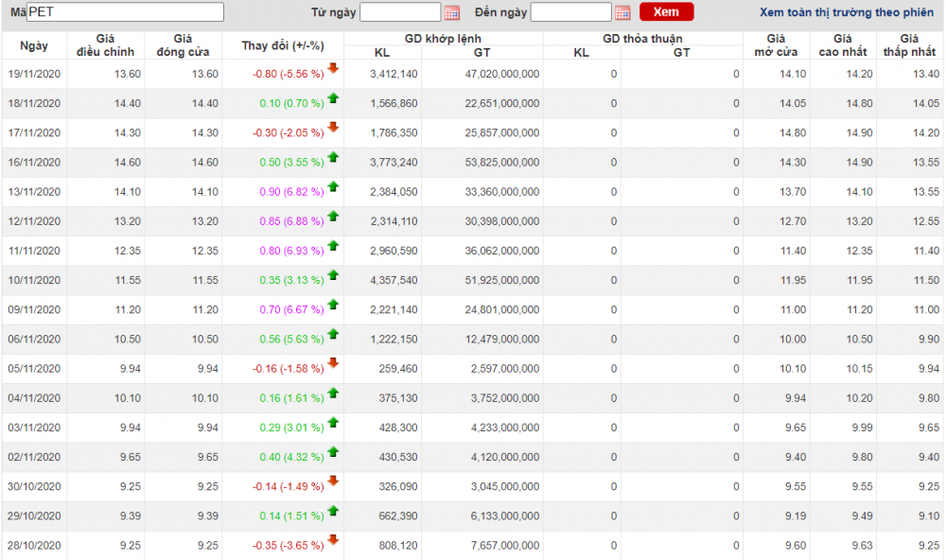Open the calendar picker for Đến ngày
The width and height of the screenshot is (946, 560).
click(622, 12)
